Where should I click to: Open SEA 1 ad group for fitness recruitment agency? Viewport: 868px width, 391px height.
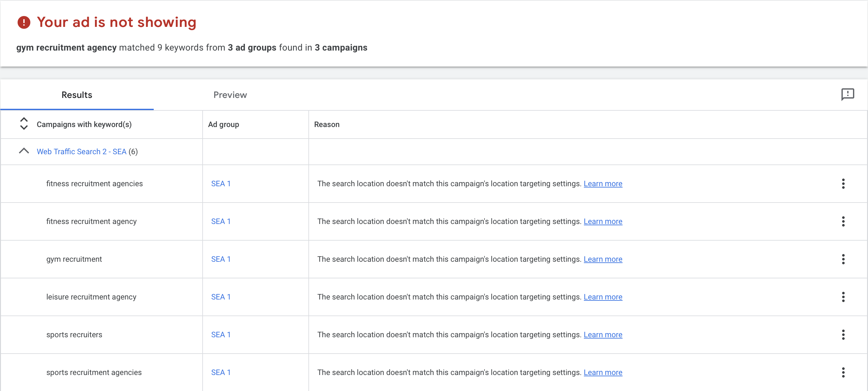pos(221,222)
